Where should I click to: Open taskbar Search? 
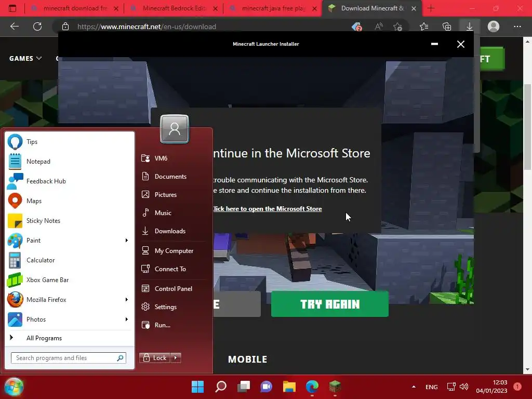click(221, 387)
